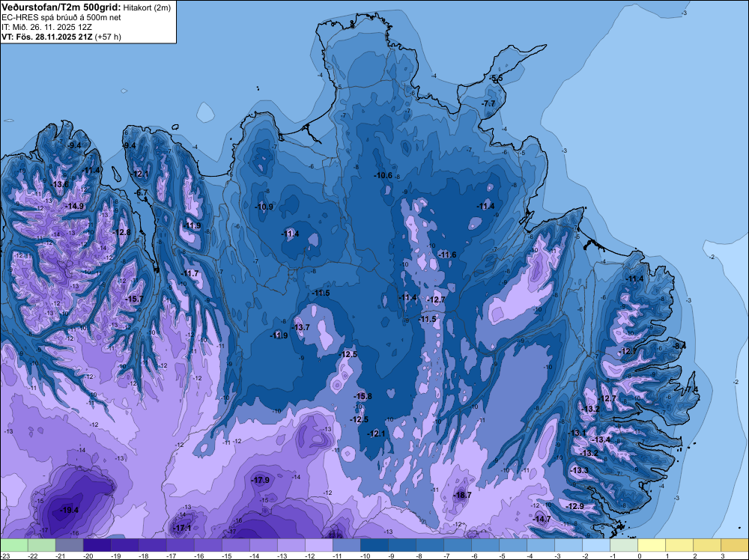Pick the -17 legend color swatch
The image size is (749, 560).
[180, 545]
